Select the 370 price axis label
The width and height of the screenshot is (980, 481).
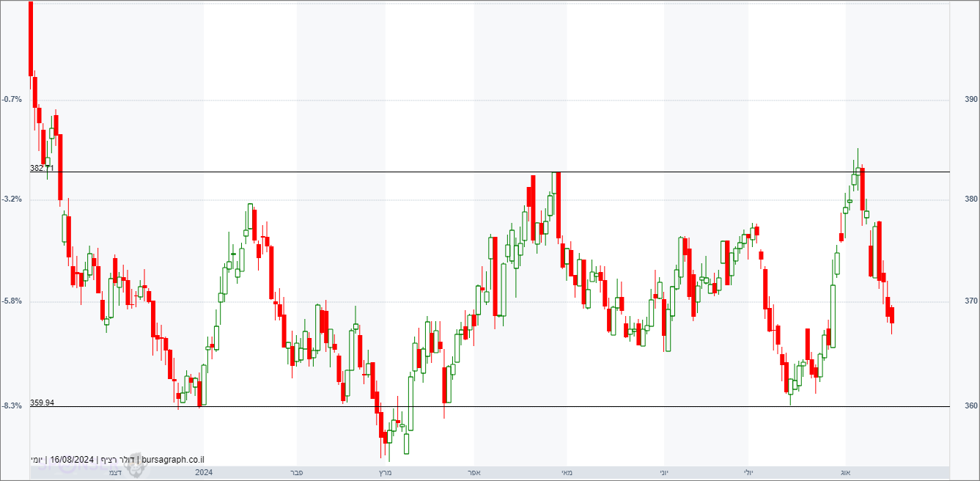(x=971, y=301)
